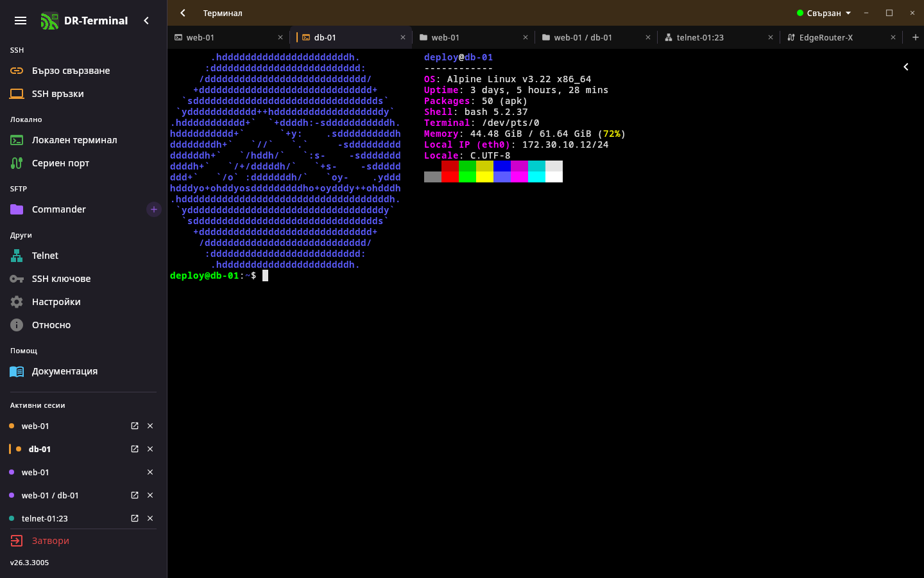Open Настройки
The image size is (924, 578).
coord(83,302)
